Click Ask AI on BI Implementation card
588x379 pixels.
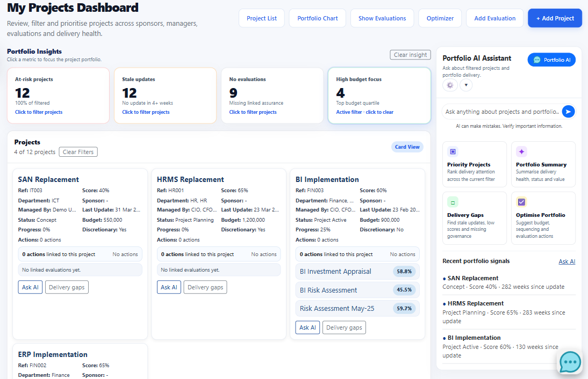tap(307, 327)
